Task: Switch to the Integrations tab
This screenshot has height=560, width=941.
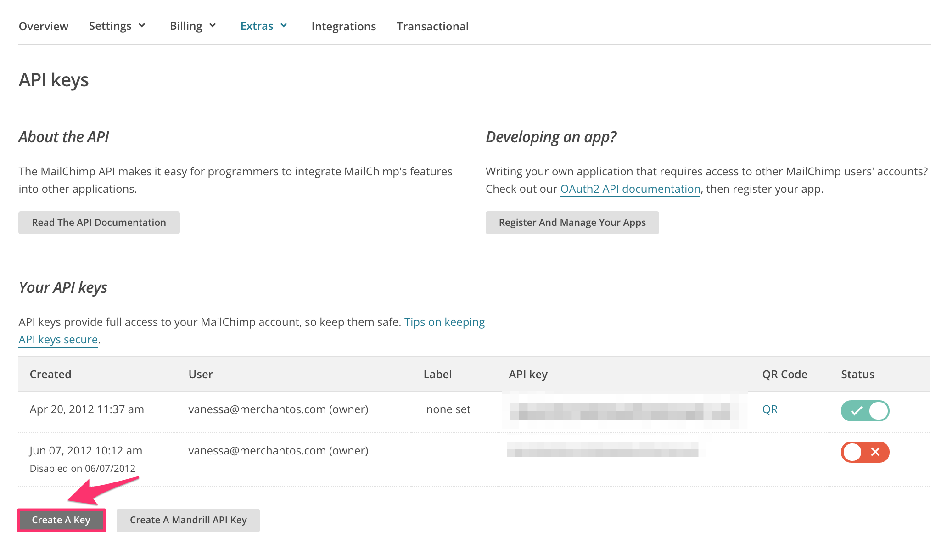Action: 343,27
